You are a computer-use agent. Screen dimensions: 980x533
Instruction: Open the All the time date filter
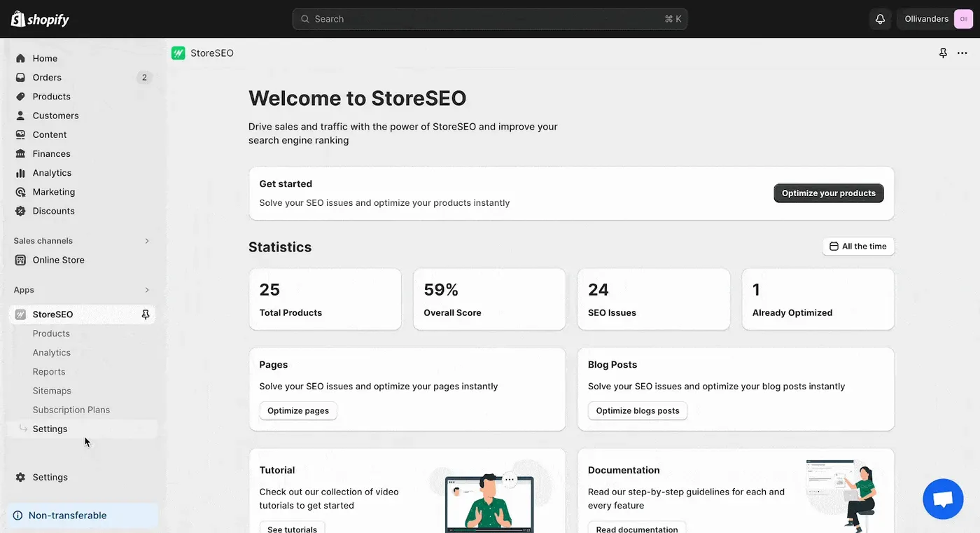858,247
